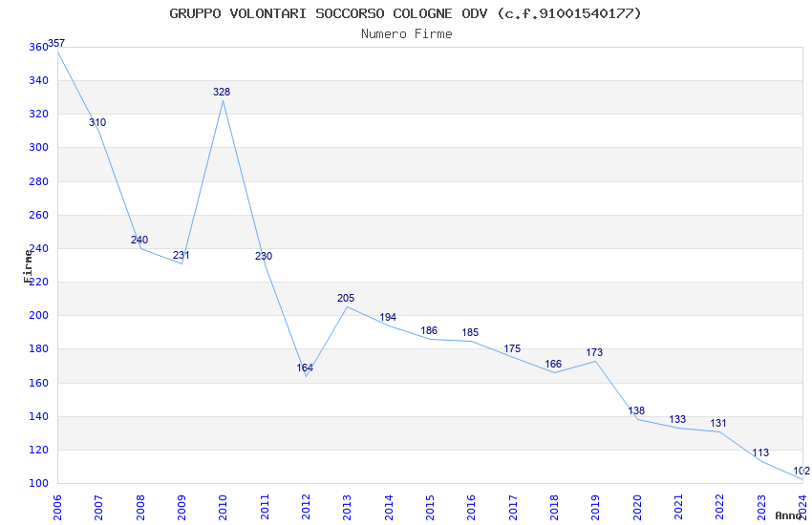Select the 173 data label for 2019

coord(594,353)
